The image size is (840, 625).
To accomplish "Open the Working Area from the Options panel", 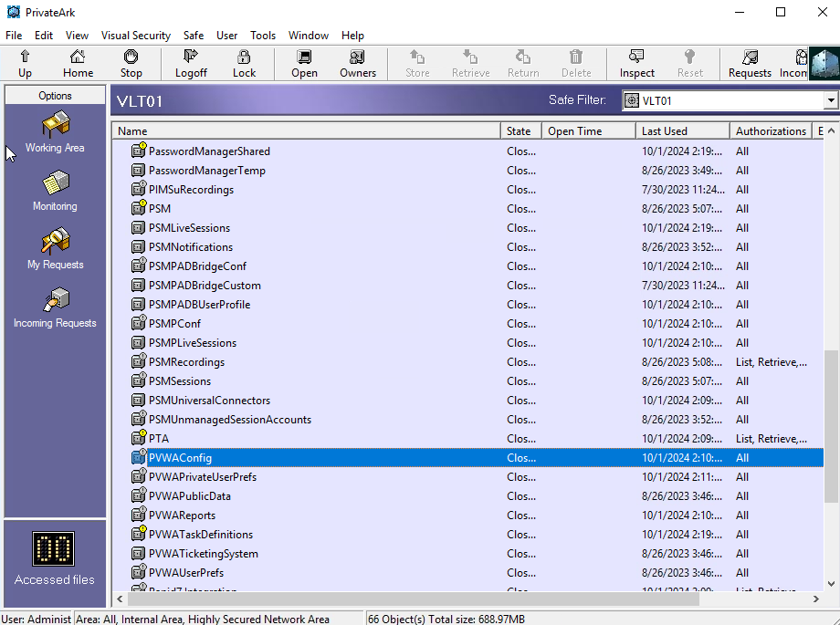I will point(54,132).
